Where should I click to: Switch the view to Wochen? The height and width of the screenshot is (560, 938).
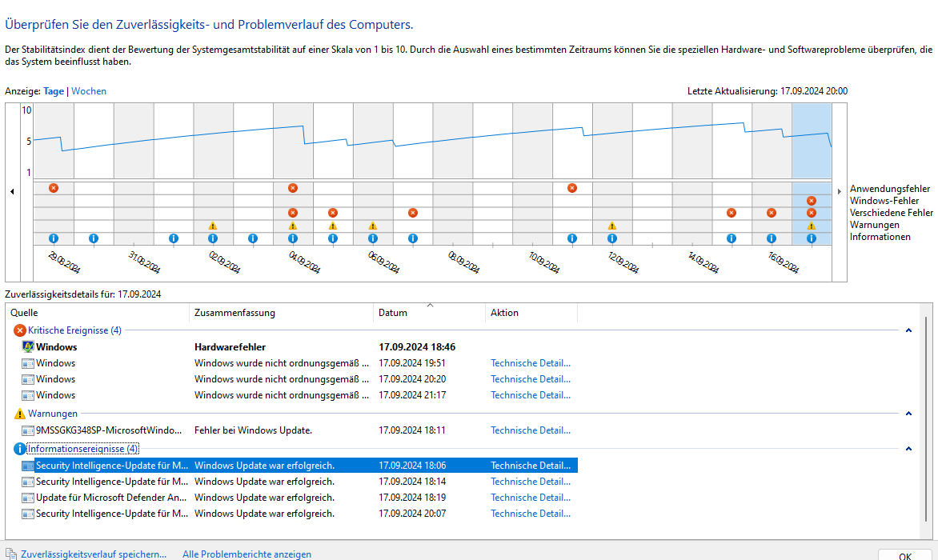[x=89, y=91]
